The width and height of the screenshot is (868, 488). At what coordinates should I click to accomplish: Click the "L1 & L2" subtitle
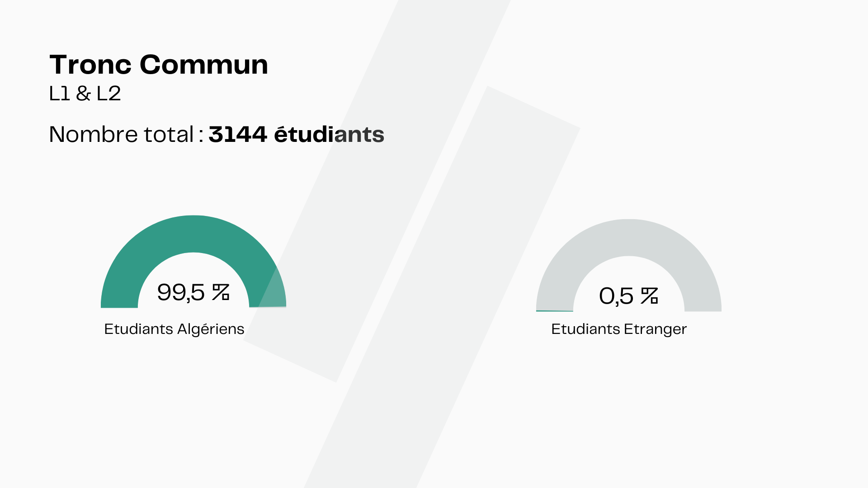pyautogui.click(x=85, y=94)
